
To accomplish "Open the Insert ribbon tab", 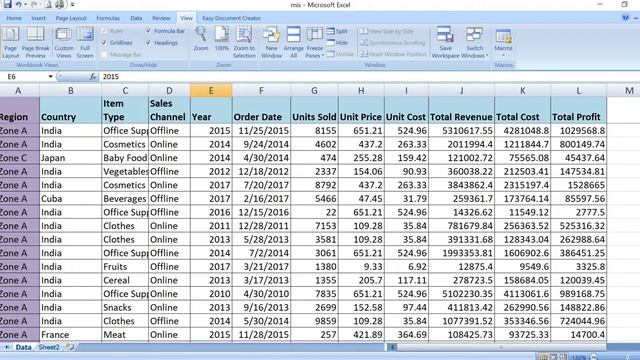I will [38, 18].
